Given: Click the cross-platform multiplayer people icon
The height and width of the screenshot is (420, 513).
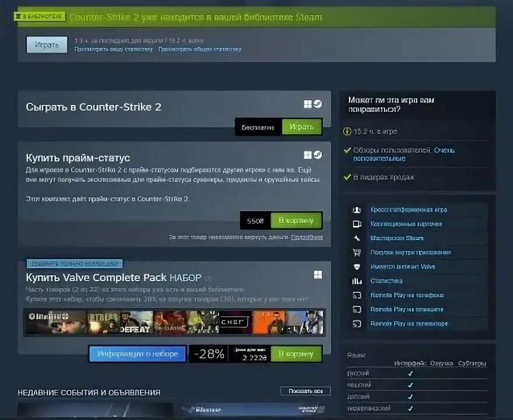Looking at the screenshot, I should tap(357, 210).
